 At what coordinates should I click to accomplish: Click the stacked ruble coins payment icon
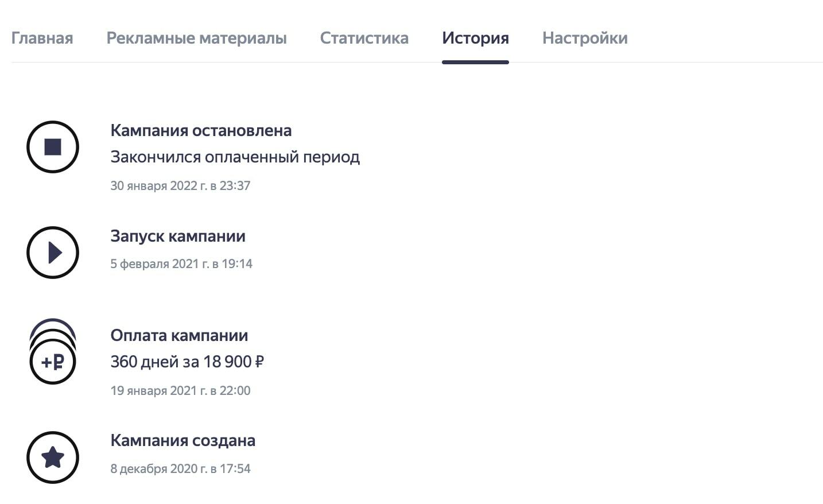click(x=53, y=351)
